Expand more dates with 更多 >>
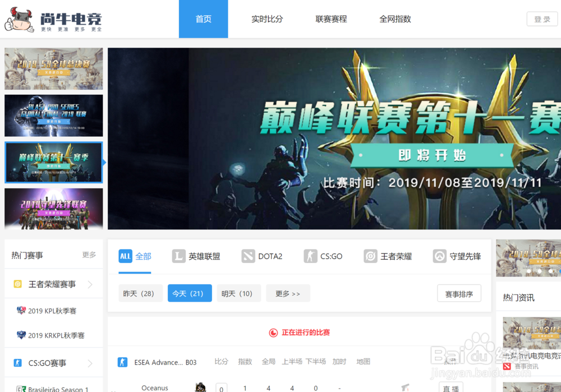Viewport: 561px width, 392px height. (288, 293)
